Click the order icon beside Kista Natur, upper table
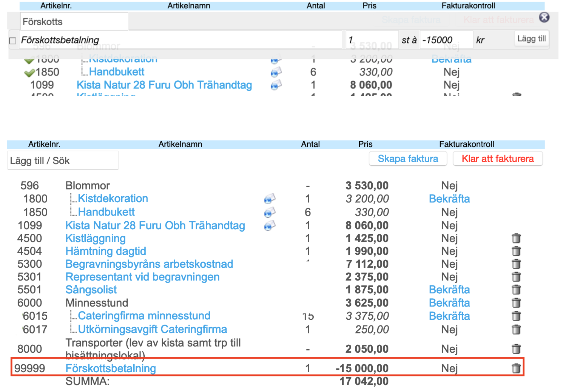The width and height of the screenshot is (561, 392). click(276, 85)
